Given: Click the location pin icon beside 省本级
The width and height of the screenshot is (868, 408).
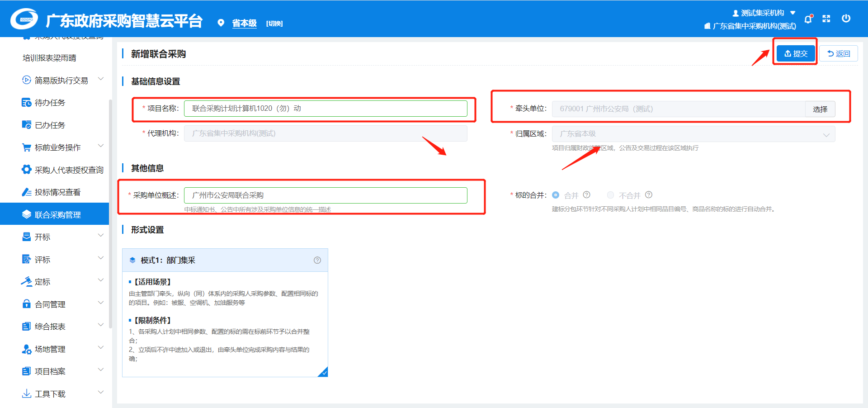Looking at the screenshot, I should pyautogui.click(x=221, y=23).
